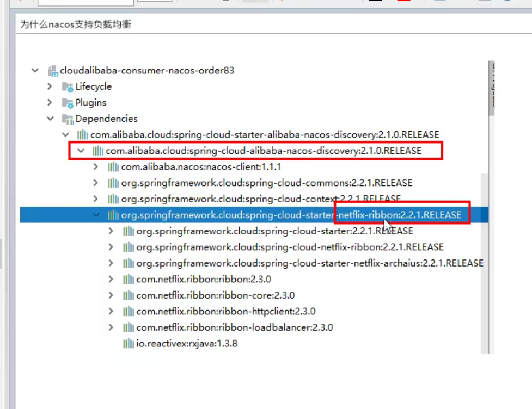Collapse the Dependencies node
The width and height of the screenshot is (532, 409).
point(50,119)
